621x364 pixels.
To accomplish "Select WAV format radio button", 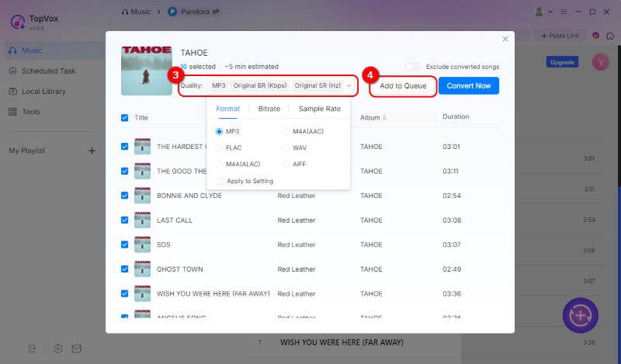I will pyautogui.click(x=286, y=147).
